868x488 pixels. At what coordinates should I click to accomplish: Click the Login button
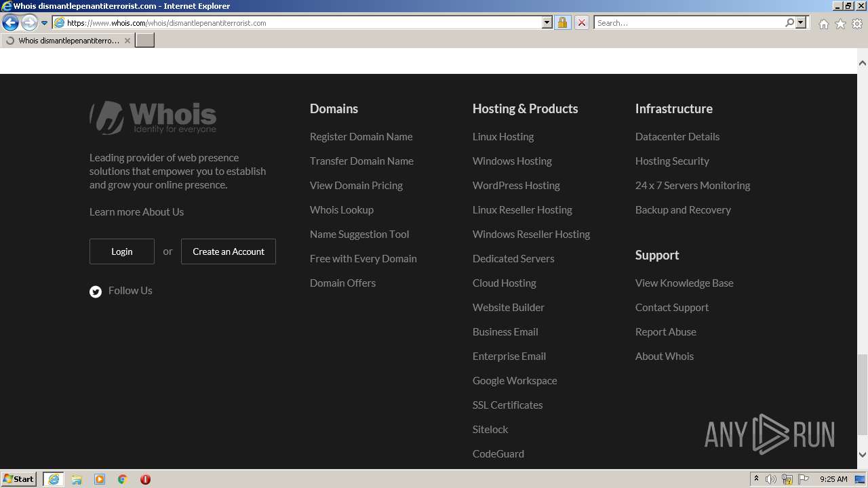click(x=122, y=251)
